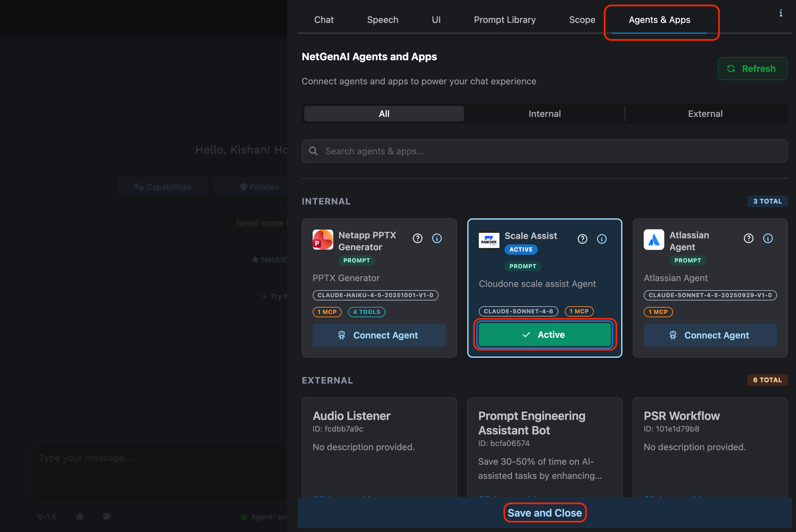796x532 pixels.
Task: Click the 3 TOTAL internal count badge
Action: tap(767, 201)
